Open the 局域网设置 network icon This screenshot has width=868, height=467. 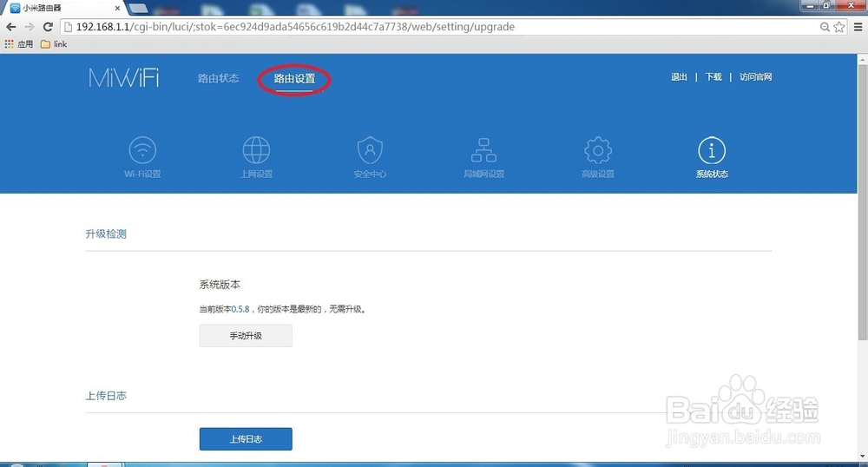[483, 150]
